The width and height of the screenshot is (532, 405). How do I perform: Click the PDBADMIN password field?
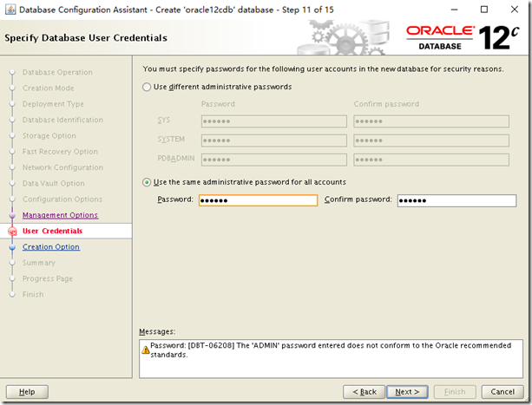tap(274, 160)
